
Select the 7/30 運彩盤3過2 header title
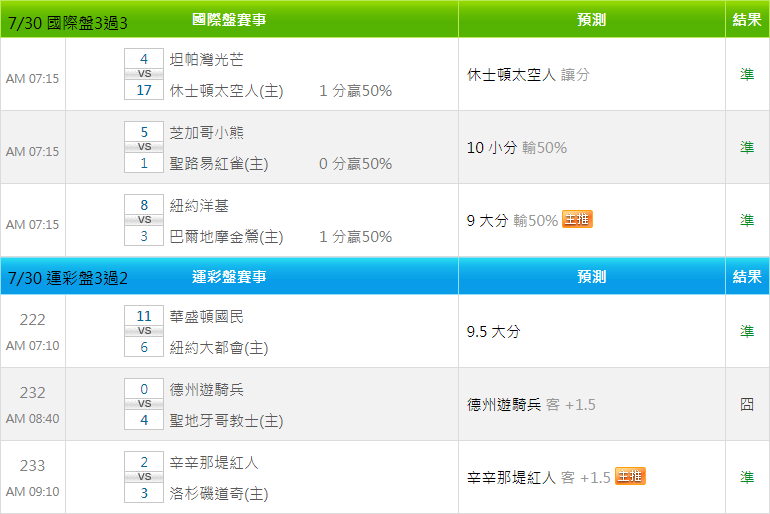click(x=68, y=278)
